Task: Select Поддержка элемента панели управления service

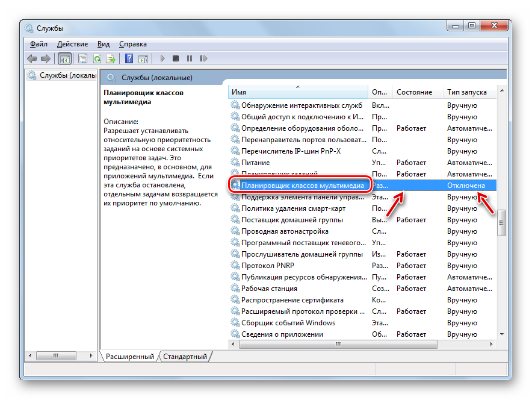Action: (x=362, y=197)
